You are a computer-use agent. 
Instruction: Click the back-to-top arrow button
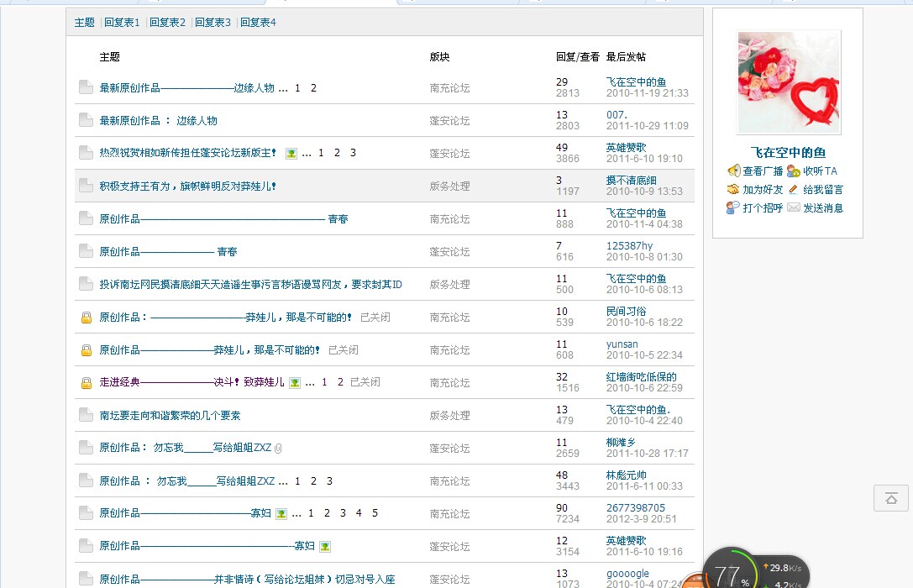pyautogui.click(x=890, y=498)
